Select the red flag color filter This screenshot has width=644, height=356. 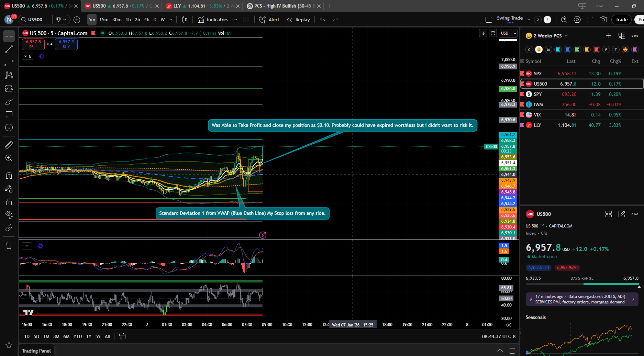597,49
